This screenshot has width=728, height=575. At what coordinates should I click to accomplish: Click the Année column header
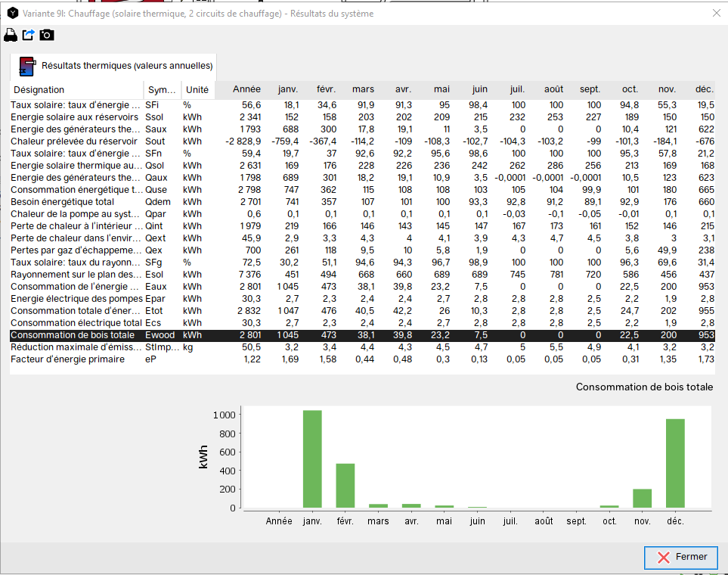(246, 89)
